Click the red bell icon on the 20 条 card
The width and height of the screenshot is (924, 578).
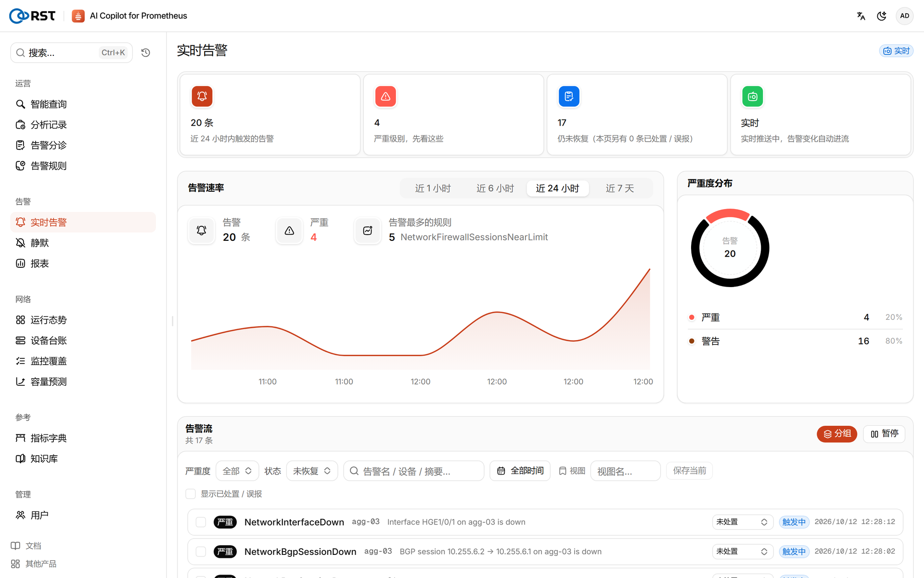pyautogui.click(x=202, y=96)
